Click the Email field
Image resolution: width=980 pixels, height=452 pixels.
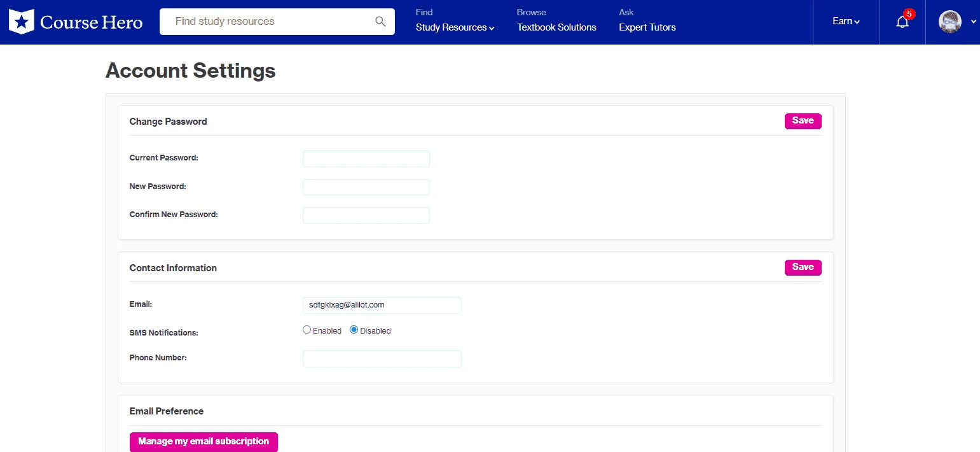tap(382, 305)
